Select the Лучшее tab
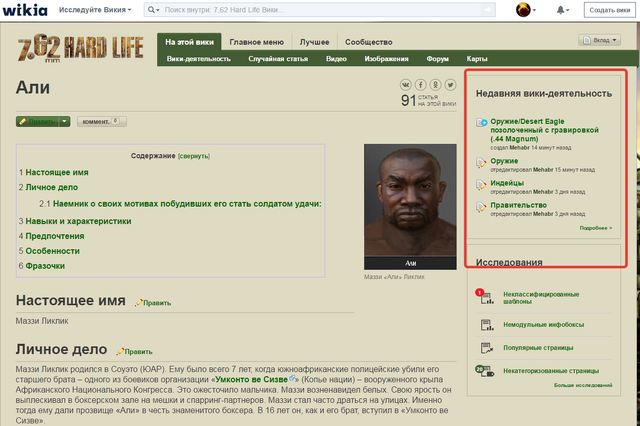 (x=314, y=42)
